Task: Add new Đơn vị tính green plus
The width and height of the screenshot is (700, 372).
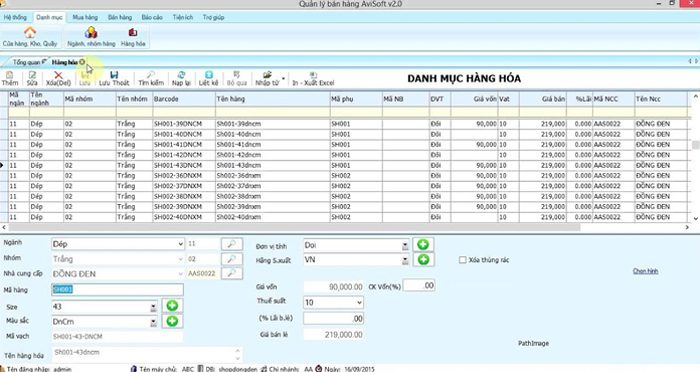Action: click(423, 245)
